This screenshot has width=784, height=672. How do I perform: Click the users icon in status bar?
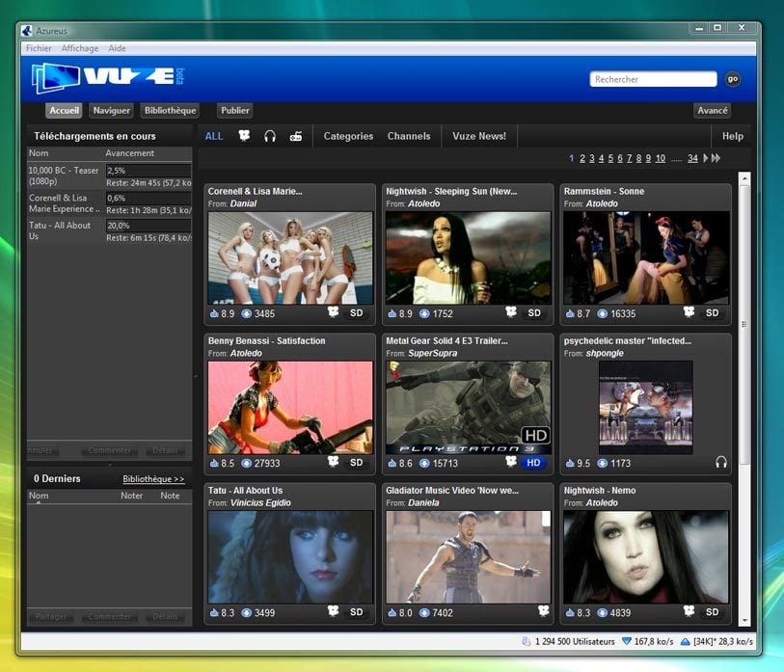526,641
